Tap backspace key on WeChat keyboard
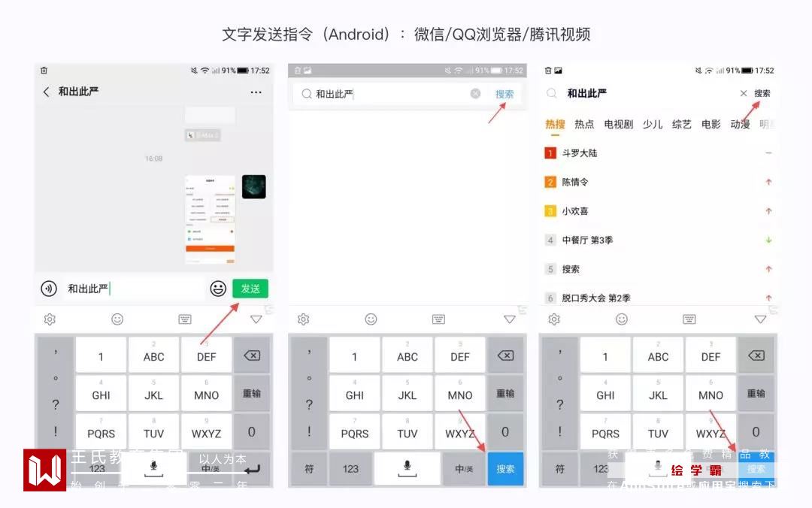Viewport: 812px width, 508px height. pos(252,355)
